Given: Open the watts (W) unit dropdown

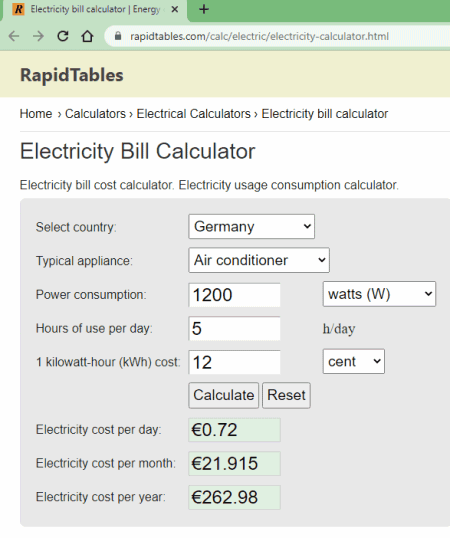Looking at the screenshot, I should point(379,294).
